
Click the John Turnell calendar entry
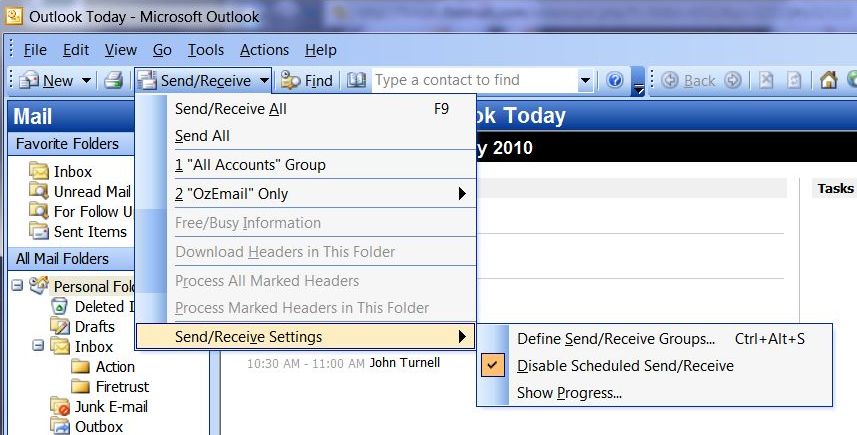[404, 363]
